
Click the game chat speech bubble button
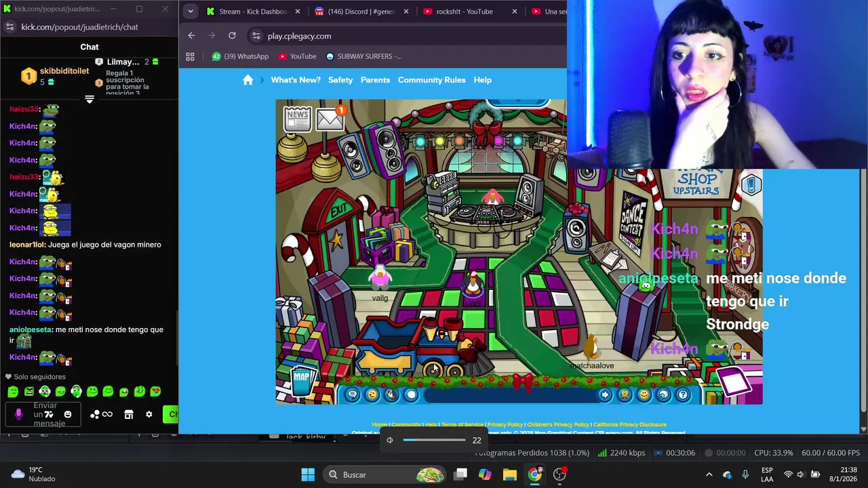[x=352, y=394]
